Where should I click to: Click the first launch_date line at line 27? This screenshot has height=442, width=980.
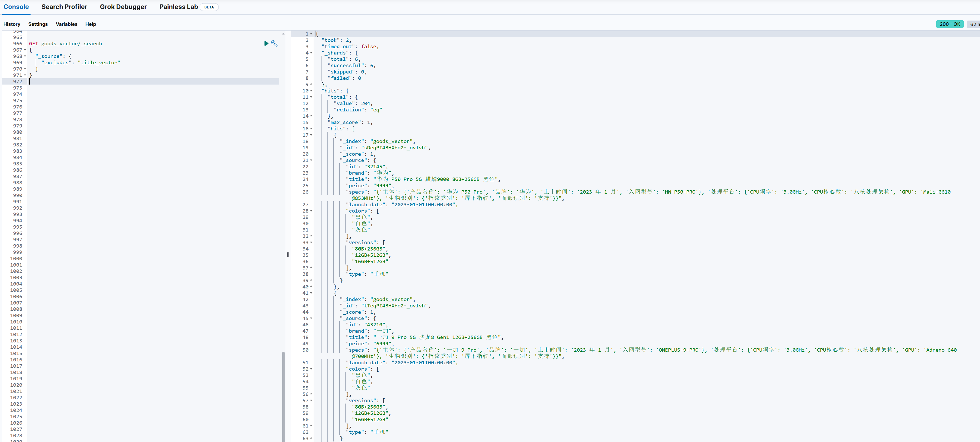click(x=402, y=205)
